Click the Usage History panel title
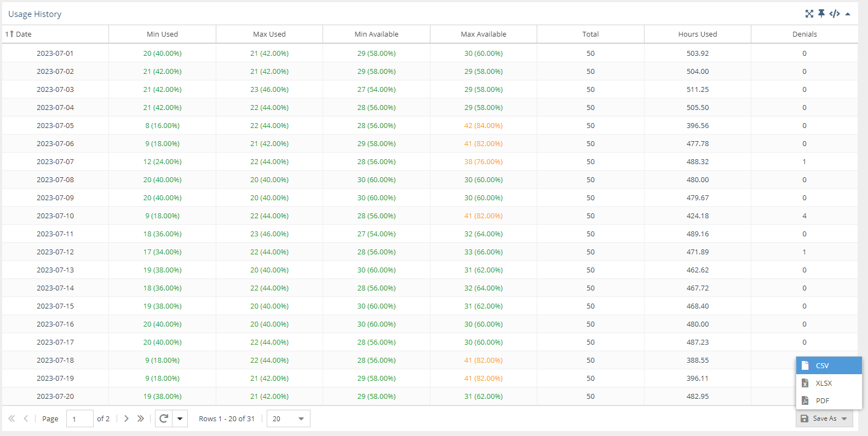Image resolution: width=868 pixels, height=436 pixels. [35, 14]
